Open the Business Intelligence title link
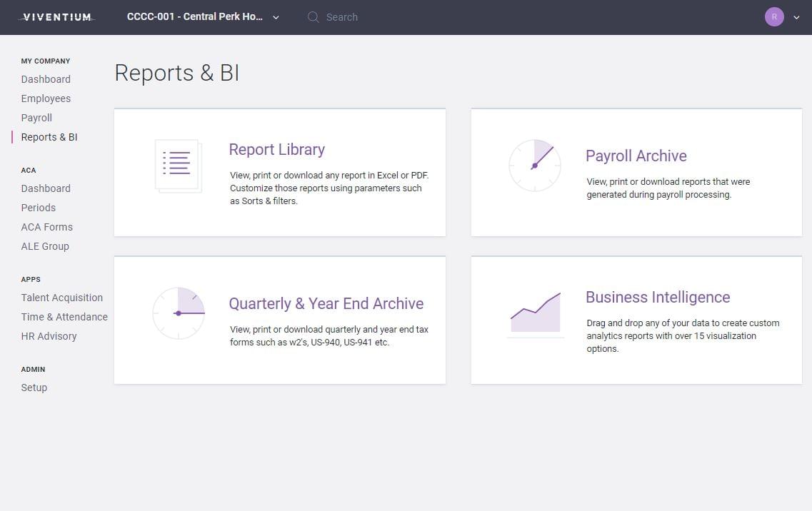The width and height of the screenshot is (812, 511). coord(658,297)
